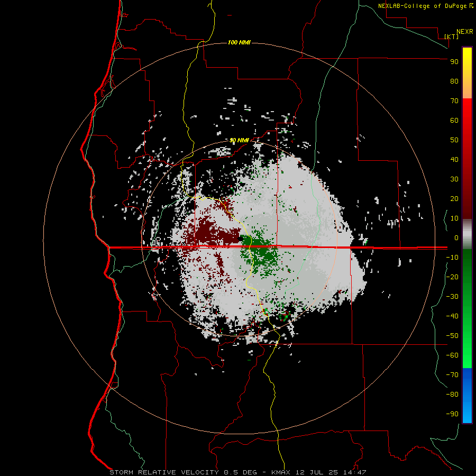Image resolution: width=476 pixels, height=476 pixels.
Task: Click the 60 value on velocity scale
Action: 454,121
